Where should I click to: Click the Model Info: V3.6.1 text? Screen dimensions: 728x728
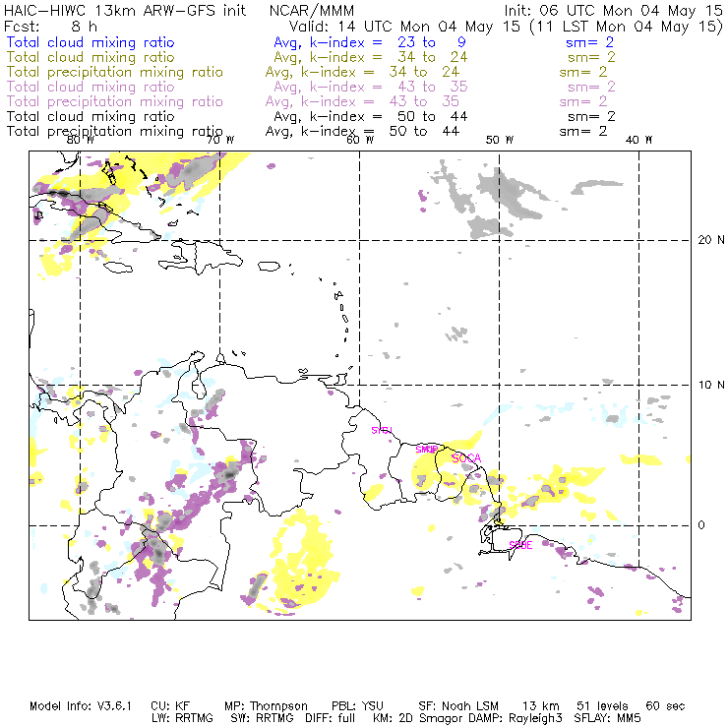click(81, 706)
